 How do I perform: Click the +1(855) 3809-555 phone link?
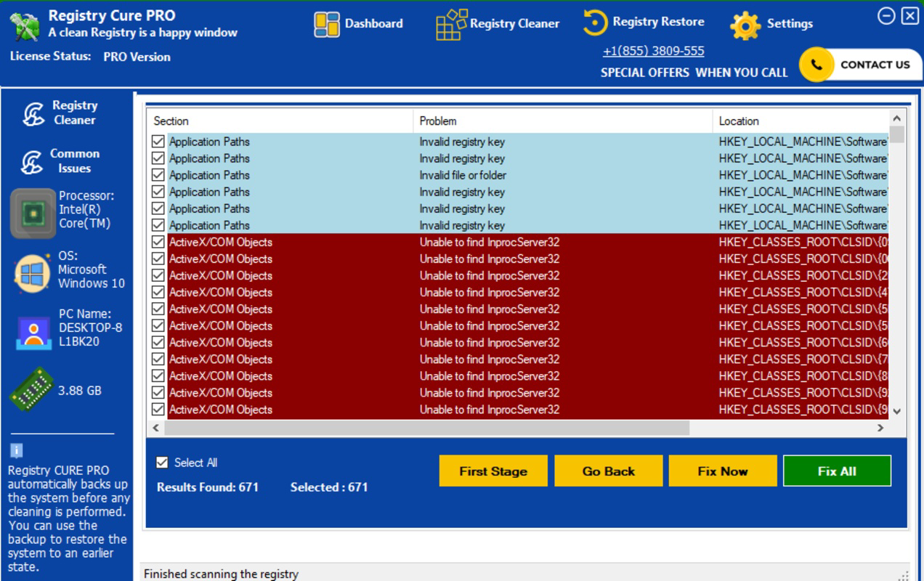[653, 51]
